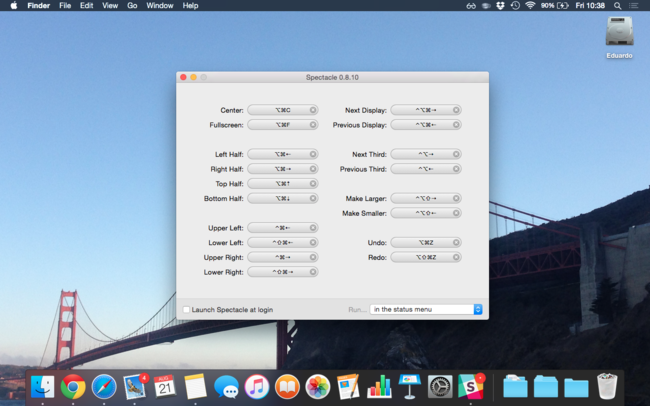Open the Time Machine menu bar icon
Viewport: 650px width, 406px height.
click(x=515, y=5)
